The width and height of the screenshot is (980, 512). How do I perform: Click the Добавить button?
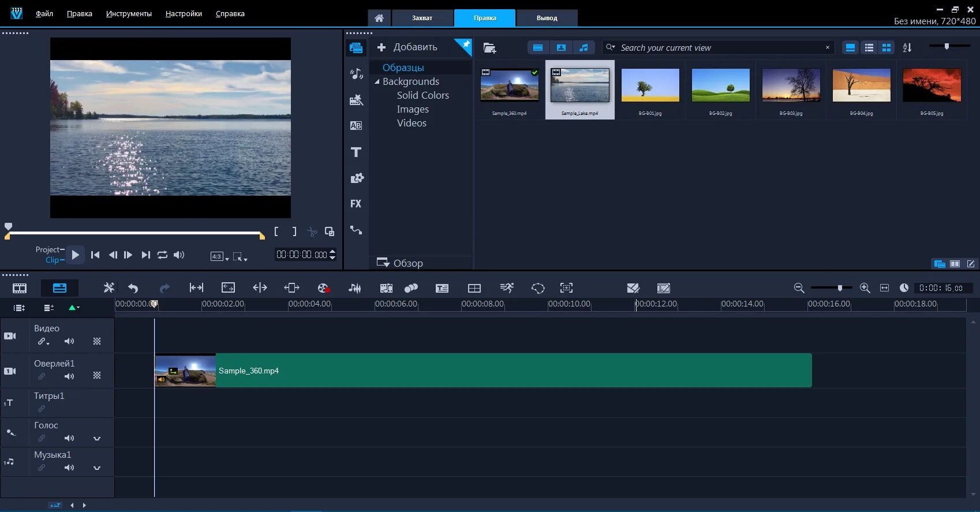[x=407, y=47]
